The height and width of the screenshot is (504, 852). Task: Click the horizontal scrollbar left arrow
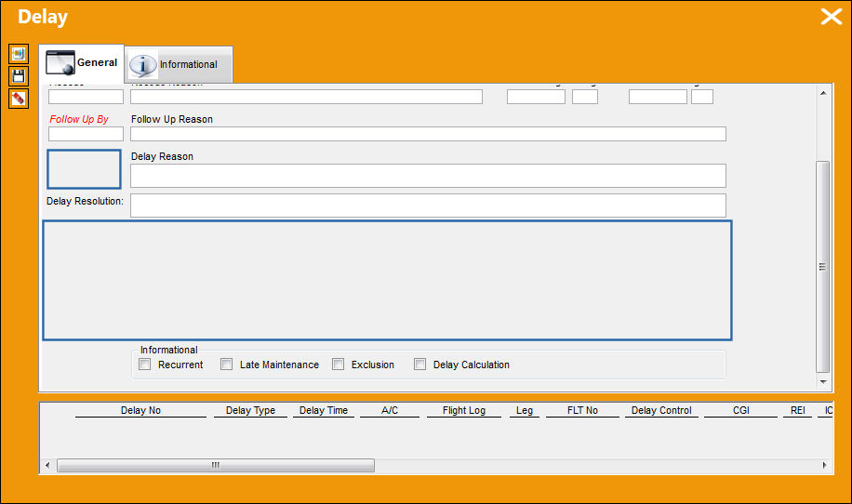pos(47,465)
